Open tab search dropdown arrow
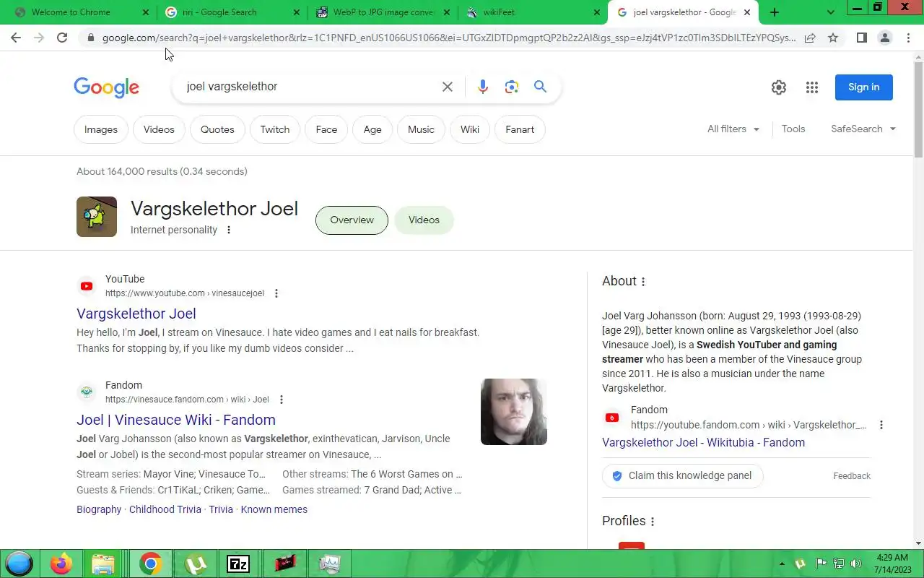This screenshot has width=924, height=578. tap(830, 12)
